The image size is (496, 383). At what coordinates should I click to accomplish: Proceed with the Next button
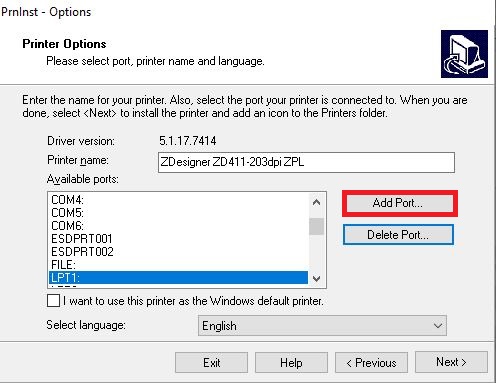[x=451, y=362]
